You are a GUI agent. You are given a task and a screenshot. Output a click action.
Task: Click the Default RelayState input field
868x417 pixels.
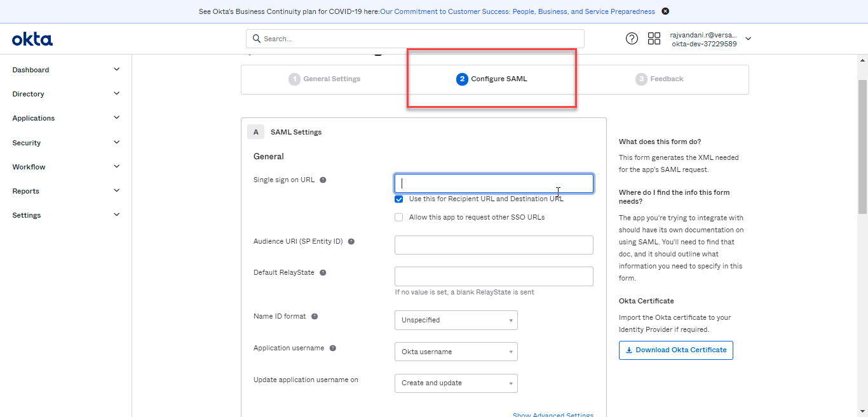click(494, 277)
